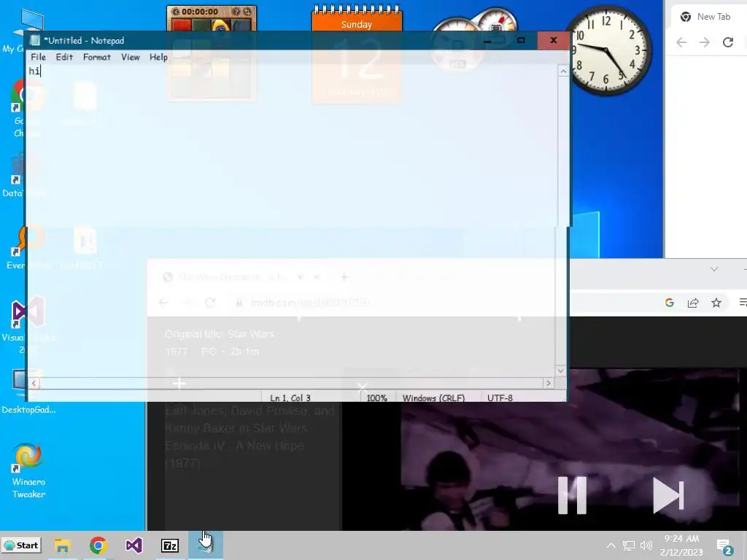
Task: Click the Notepad vertical scrollbar up arrow
Action: click(x=563, y=71)
